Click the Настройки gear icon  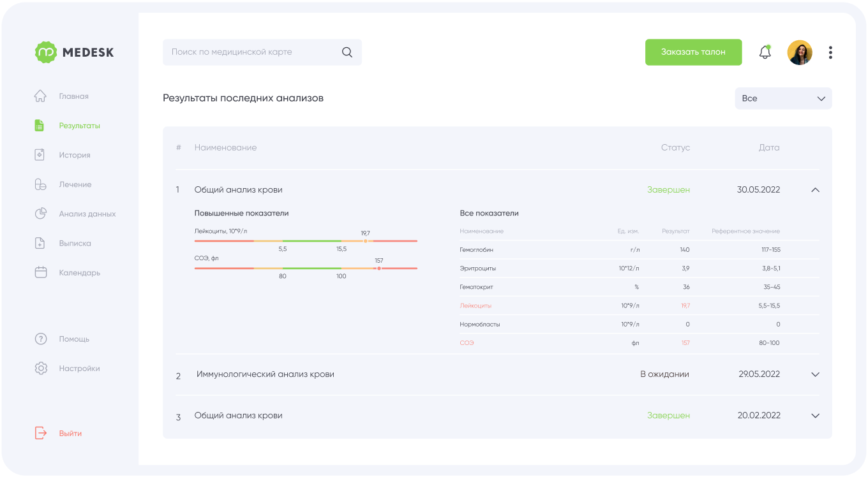pos(41,368)
